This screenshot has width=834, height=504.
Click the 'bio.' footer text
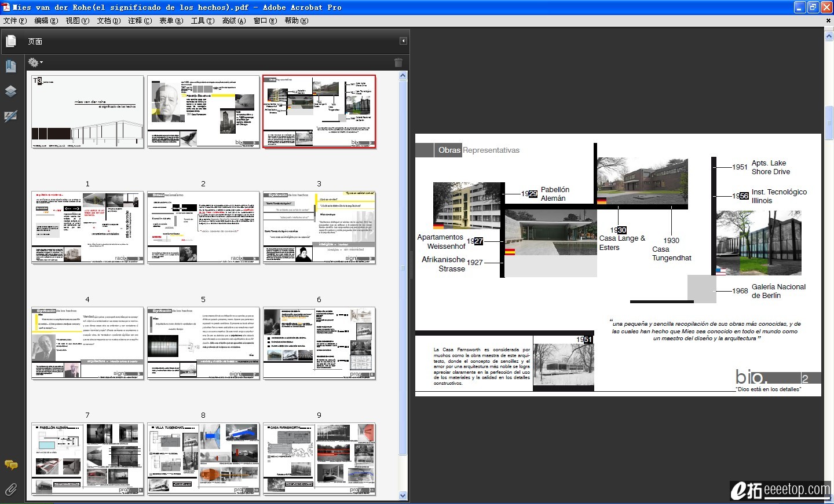[x=751, y=377]
